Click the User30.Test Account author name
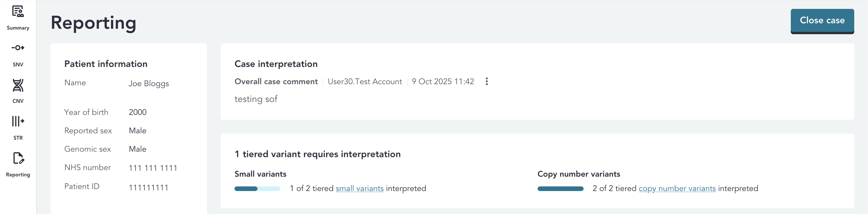868x214 pixels. 365,82
